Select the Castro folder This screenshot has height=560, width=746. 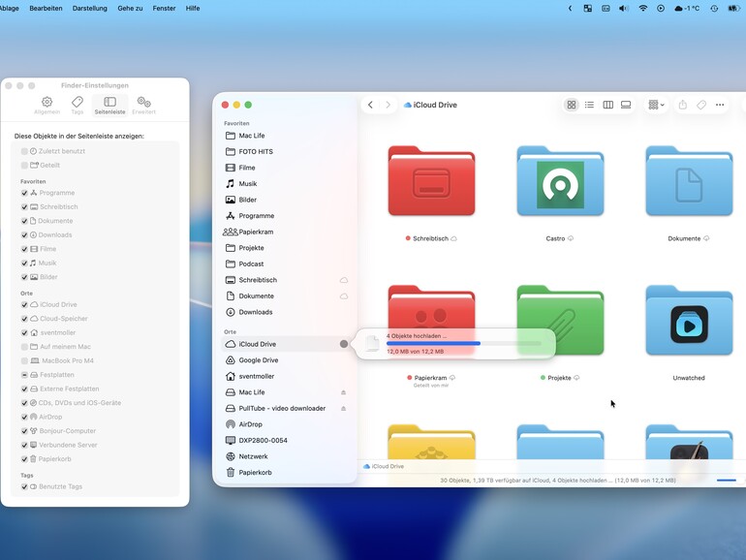[560, 181]
